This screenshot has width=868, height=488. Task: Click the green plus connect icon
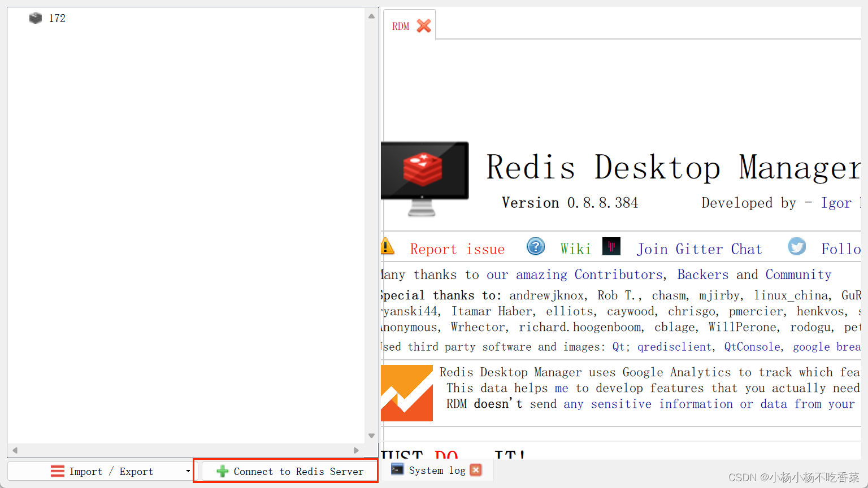[223, 471]
